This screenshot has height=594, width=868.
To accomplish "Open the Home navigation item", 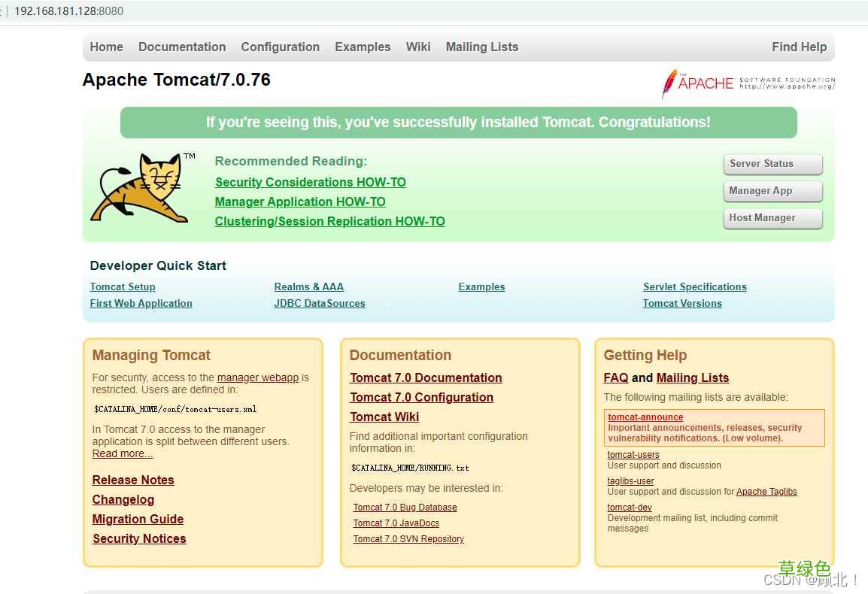I will coord(106,47).
